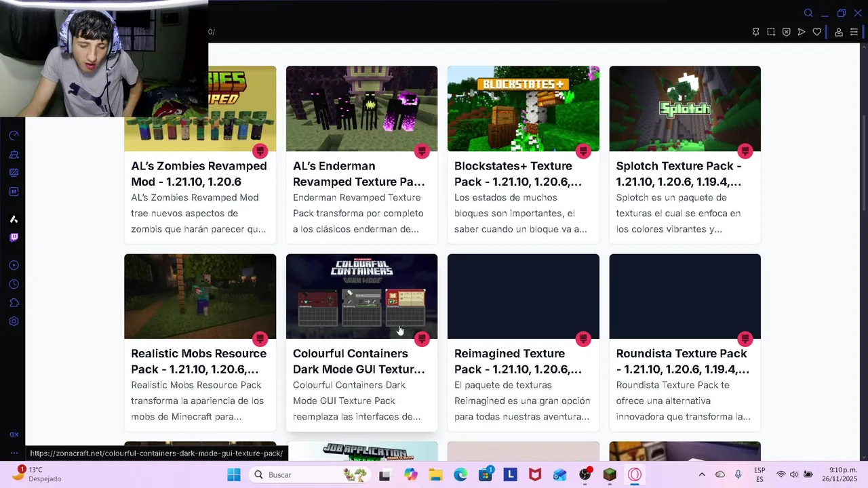Click the Job Application thumbnail at bottom
The image size is (868, 488).
click(361, 451)
